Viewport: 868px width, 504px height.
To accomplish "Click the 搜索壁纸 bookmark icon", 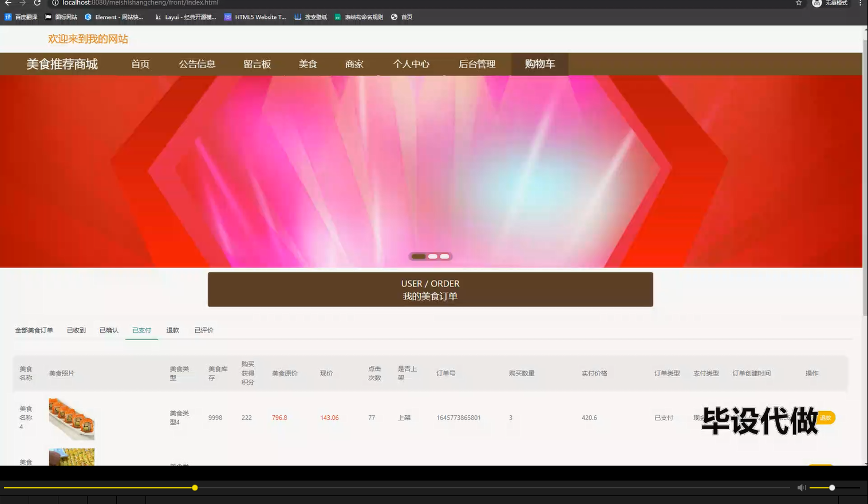I will [x=297, y=17].
